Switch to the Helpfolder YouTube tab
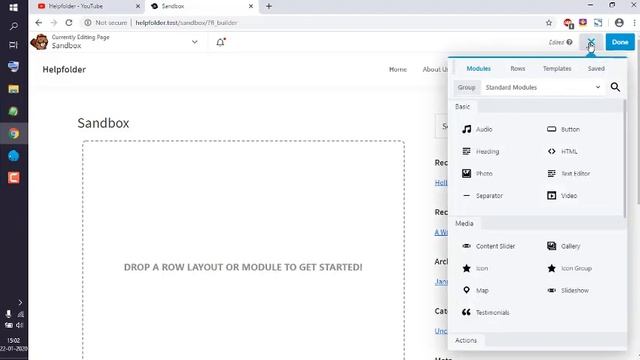The width and height of the screenshot is (640, 360). pyautogui.click(x=89, y=6)
